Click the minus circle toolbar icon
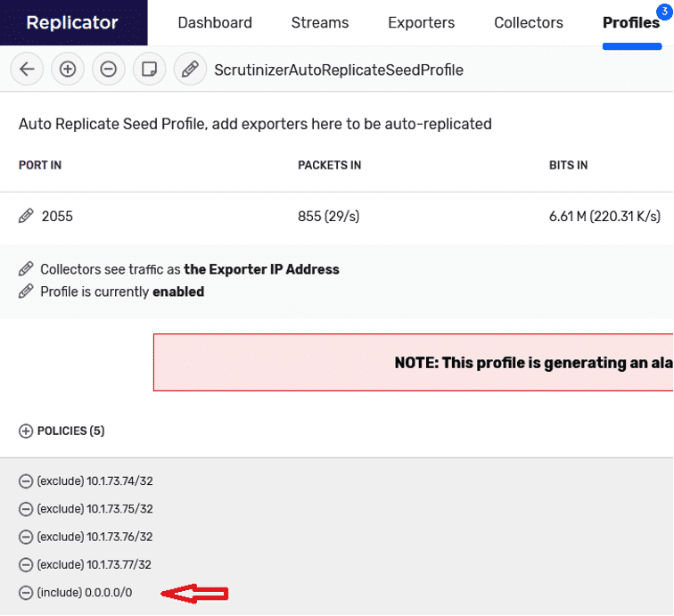The width and height of the screenshot is (674, 616). click(109, 70)
